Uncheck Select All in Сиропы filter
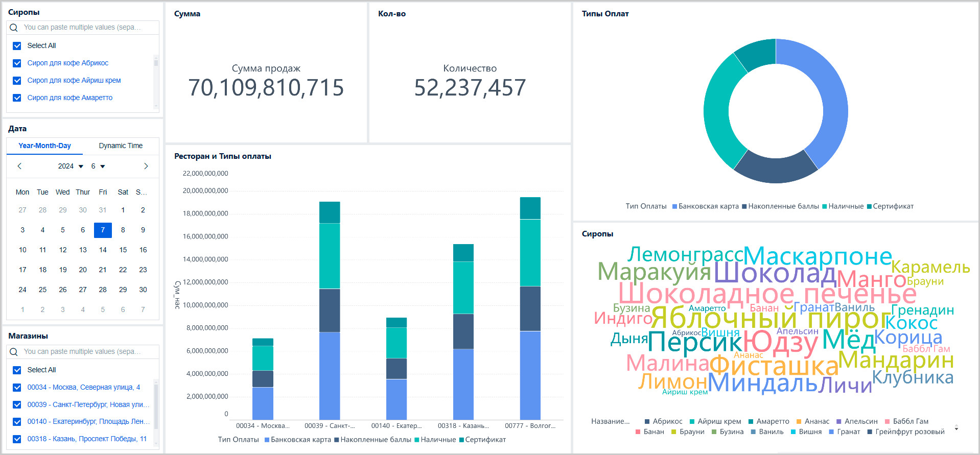The image size is (980, 455). click(x=17, y=46)
